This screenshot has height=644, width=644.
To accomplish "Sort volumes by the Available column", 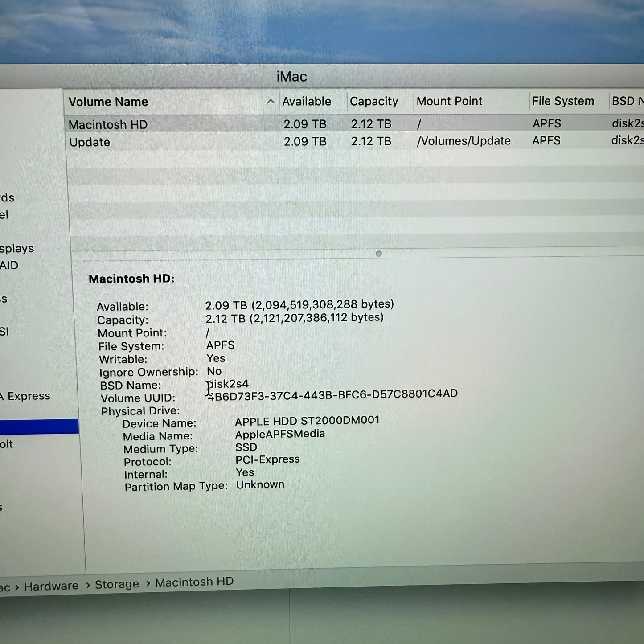I will (307, 102).
